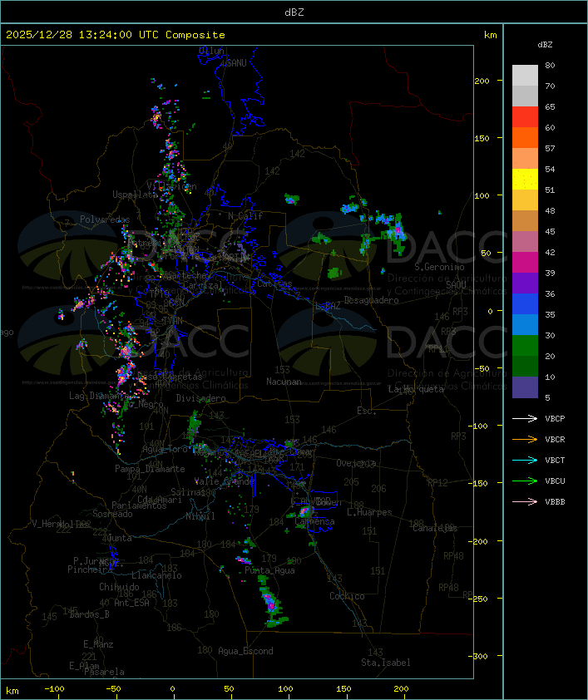Click the VBBB legend label
This screenshot has width=588, height=700.
click(x=555, y=502)
